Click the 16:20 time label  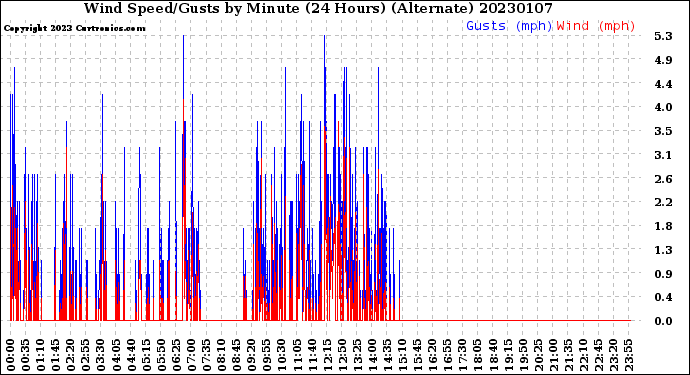432,355
